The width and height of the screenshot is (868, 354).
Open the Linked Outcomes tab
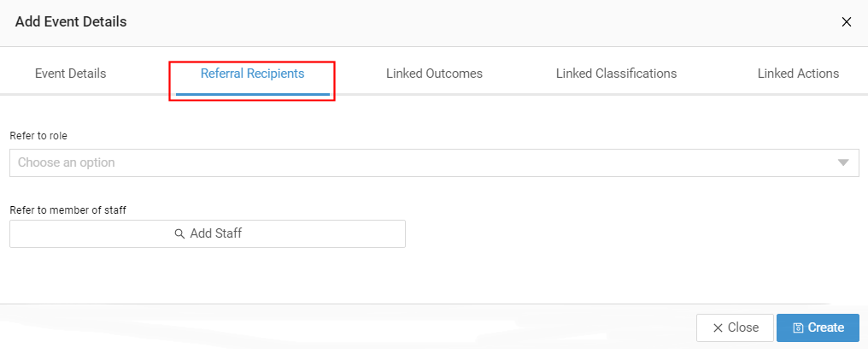434,74
